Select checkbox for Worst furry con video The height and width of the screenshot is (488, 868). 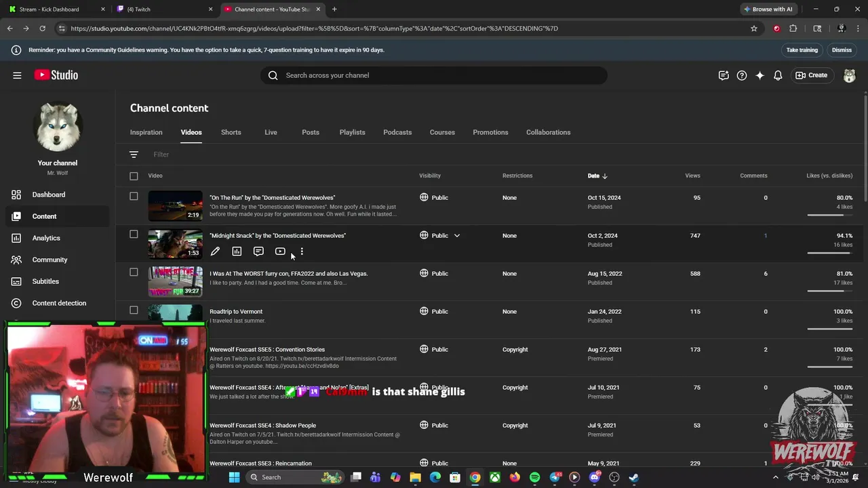pos(134,272)
